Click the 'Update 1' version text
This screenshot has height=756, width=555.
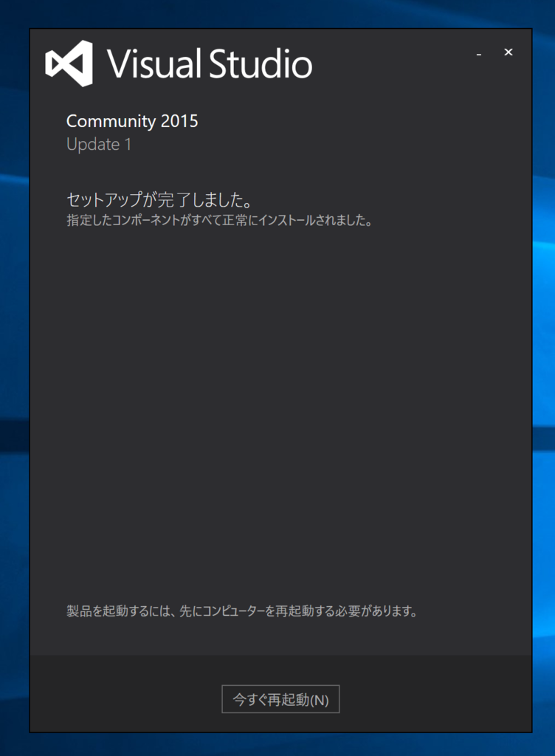99,144
